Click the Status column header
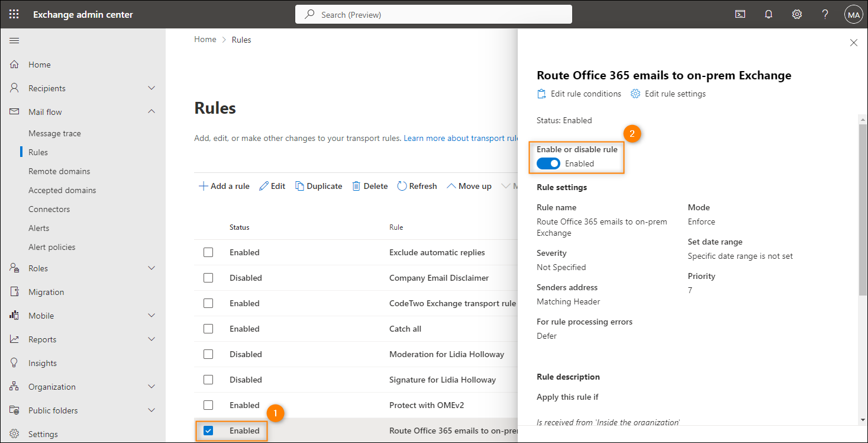The image size is (868, 443). (240, 227)
